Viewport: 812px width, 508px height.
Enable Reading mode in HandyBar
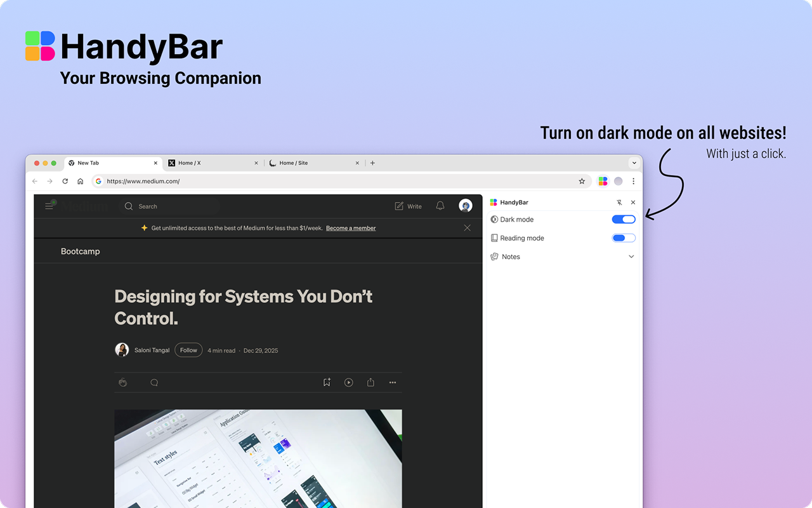pos(623,237)
